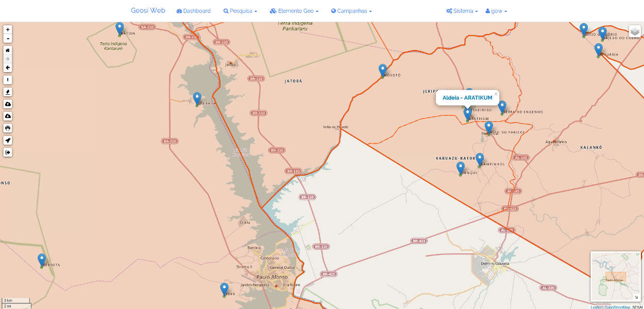
Task: Select the Batida map marker
Action: pos(120,29)
